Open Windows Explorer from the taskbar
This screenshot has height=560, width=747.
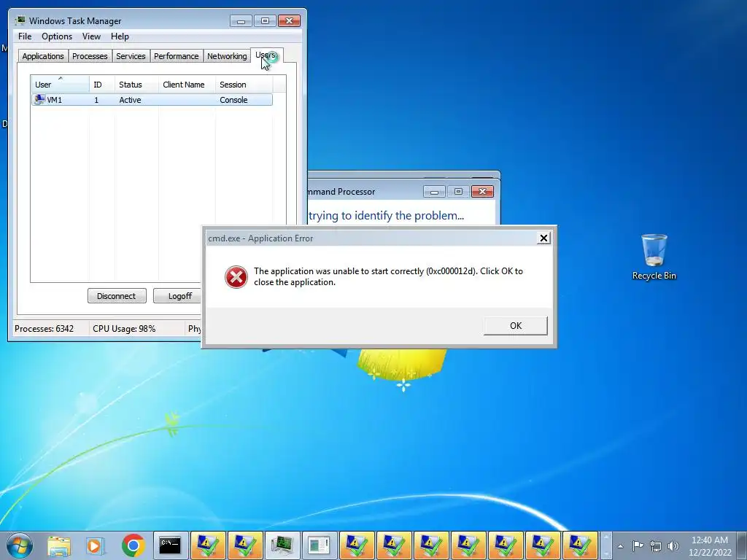[x=58, y=545]
